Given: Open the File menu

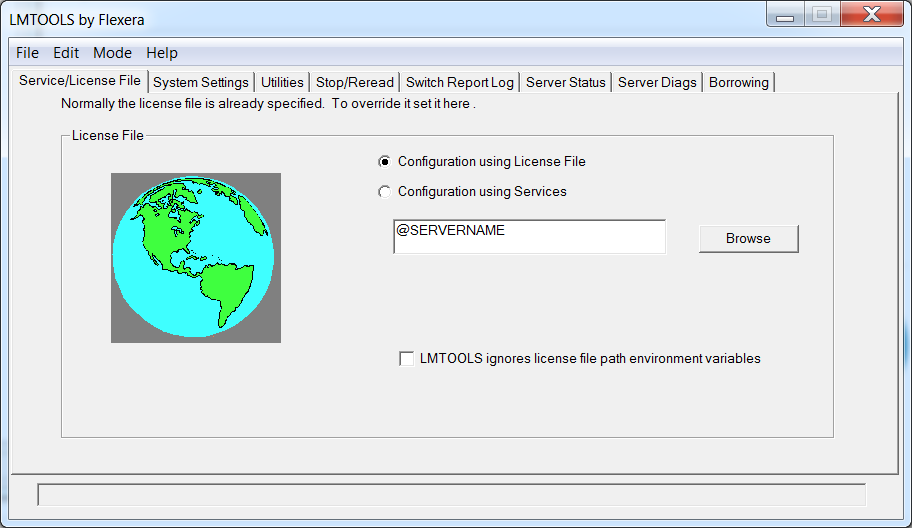Looking at the screenshot, I should 27,53.
